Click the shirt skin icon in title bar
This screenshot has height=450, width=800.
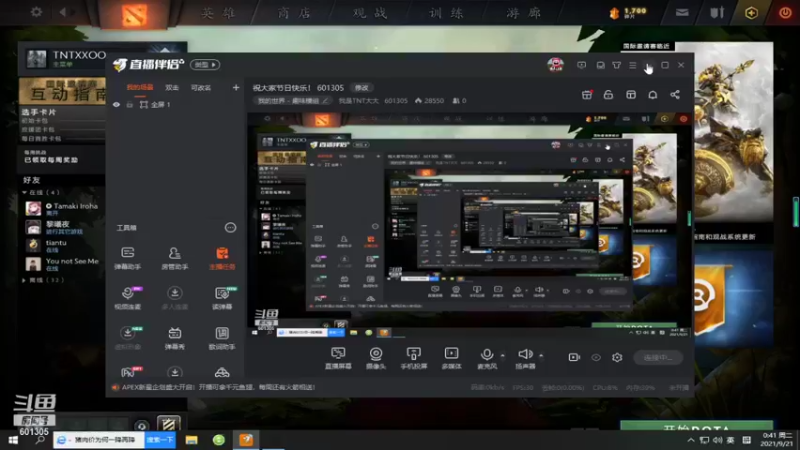(x=616, y=65)
